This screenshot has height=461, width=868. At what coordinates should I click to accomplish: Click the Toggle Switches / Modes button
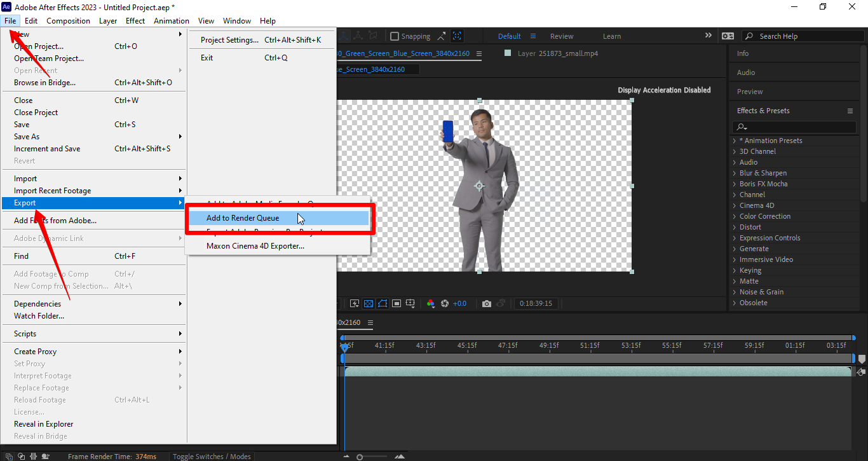(212, 456)
